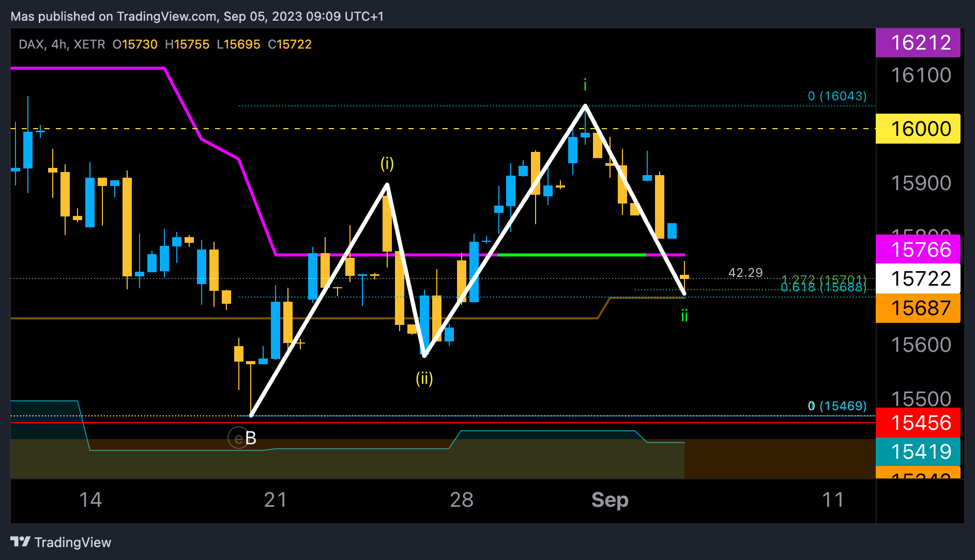Click the TradingView logo at bottom left
The image size is (975, 560).
60,542
